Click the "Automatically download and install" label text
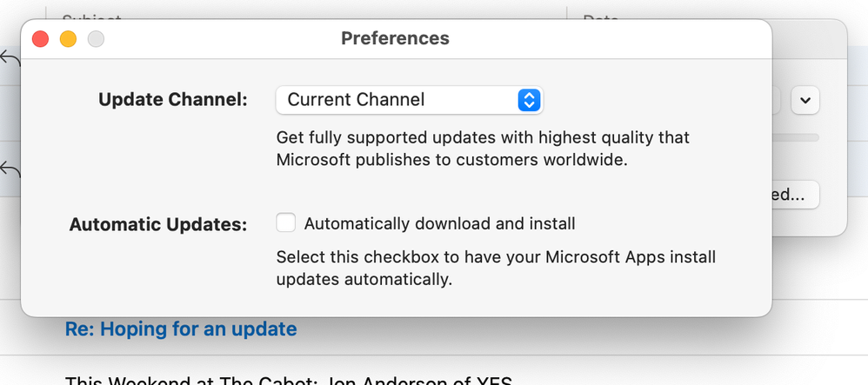868x385 pixels. pos(439,223)
